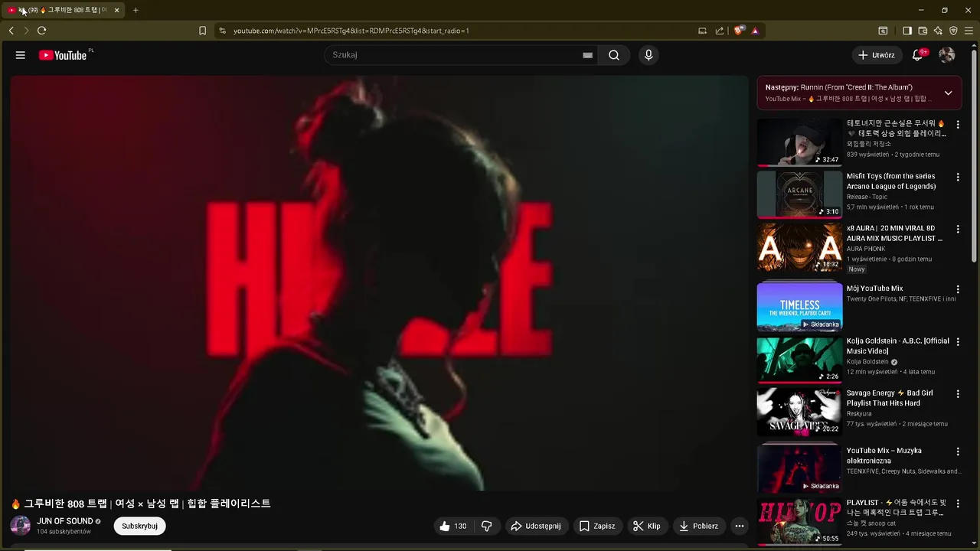Open the YouTube guide hamburger menu
980x551 pixels.
(x=21, y=55)
